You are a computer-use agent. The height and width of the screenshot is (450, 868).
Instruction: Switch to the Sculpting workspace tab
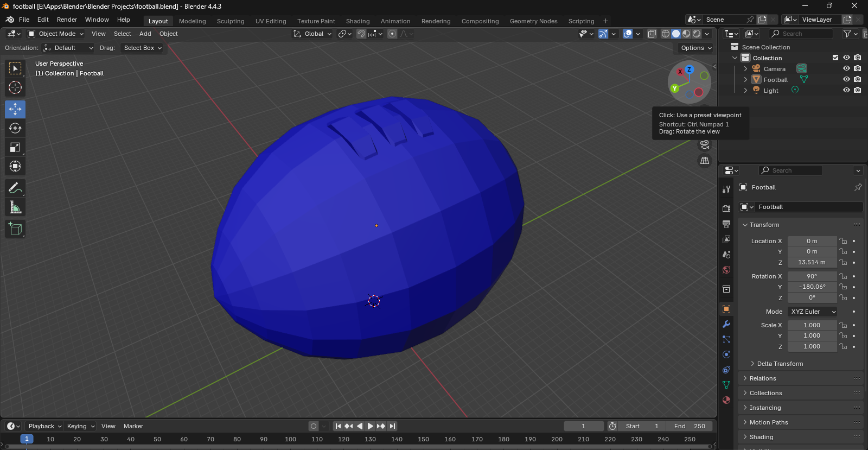click(231, 21)
